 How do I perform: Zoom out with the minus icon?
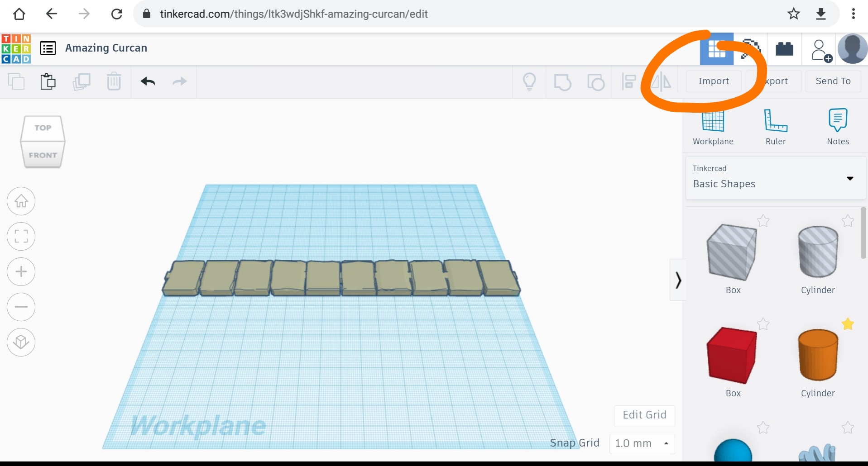click(21, 307)
